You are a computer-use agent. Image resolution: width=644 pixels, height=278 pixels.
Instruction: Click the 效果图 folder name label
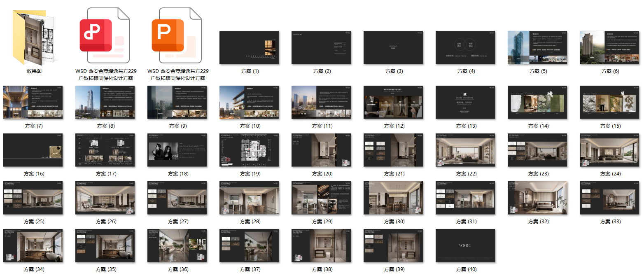pyautogui.click(x=34, y=71)
